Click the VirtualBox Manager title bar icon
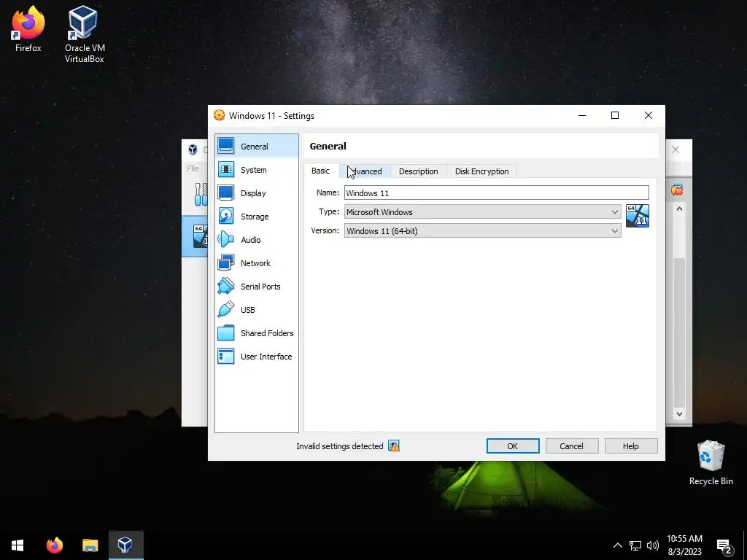The image size is (747, 560). click(193, 149)
